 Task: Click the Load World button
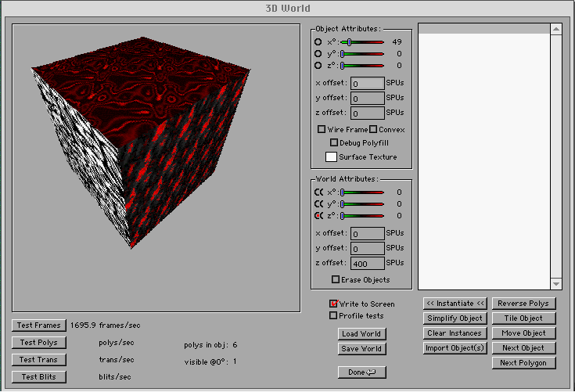361,333
